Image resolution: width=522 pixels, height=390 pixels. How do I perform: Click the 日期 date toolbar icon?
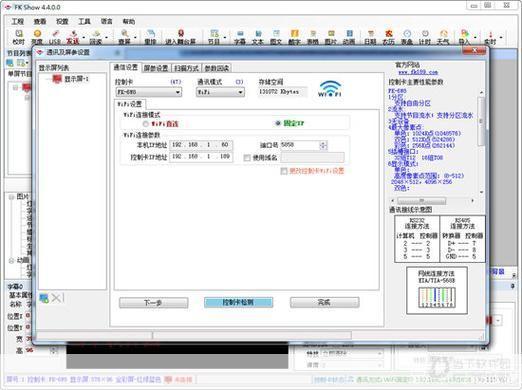coord(370,37)
